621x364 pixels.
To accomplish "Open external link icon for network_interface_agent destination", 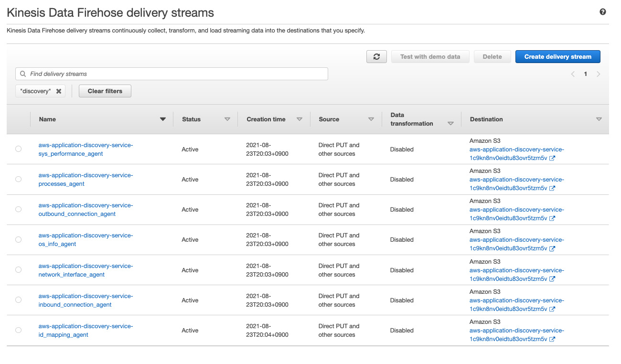I will [x=552, y=279].
